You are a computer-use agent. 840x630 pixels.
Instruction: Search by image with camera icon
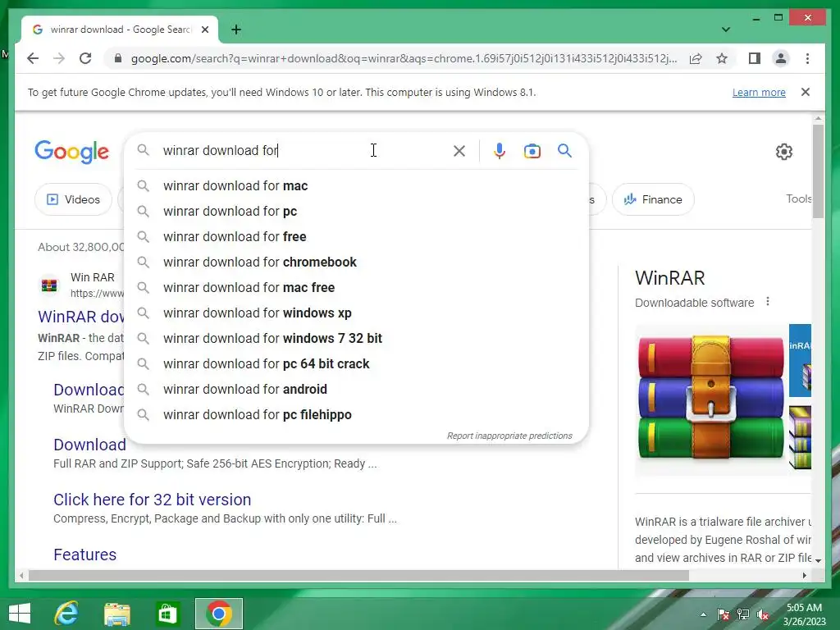(x=532, y=151)
